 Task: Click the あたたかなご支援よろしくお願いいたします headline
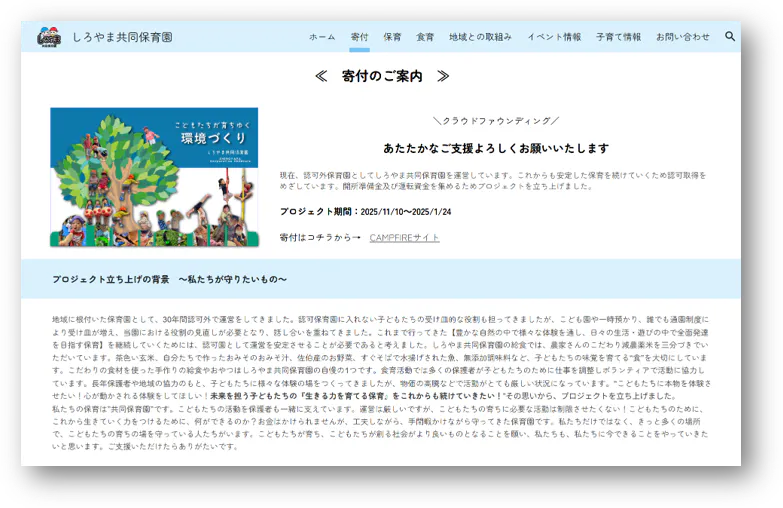[496, 148]
